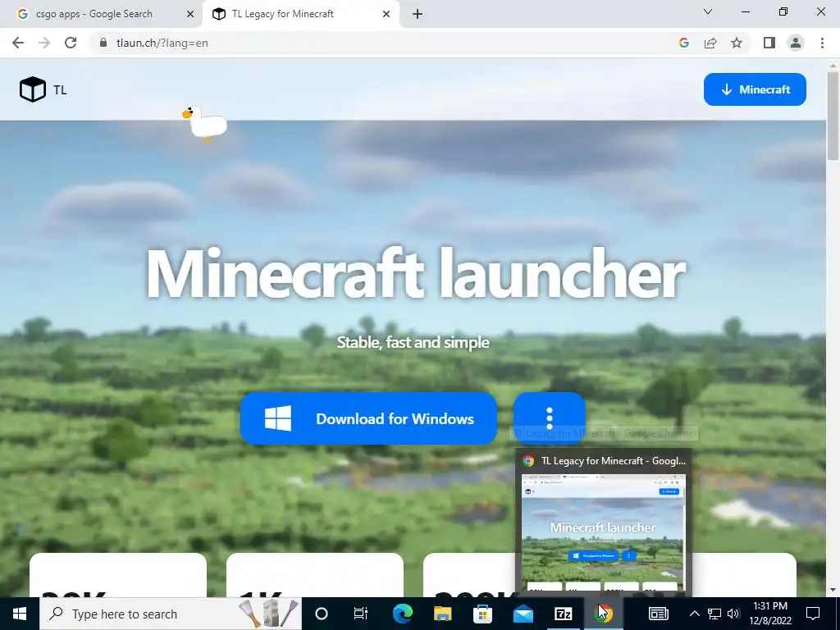The height and width of the screenshot is (630, 840).
Task: Open the Windows Start menu
Action: [x=20, y=614]
